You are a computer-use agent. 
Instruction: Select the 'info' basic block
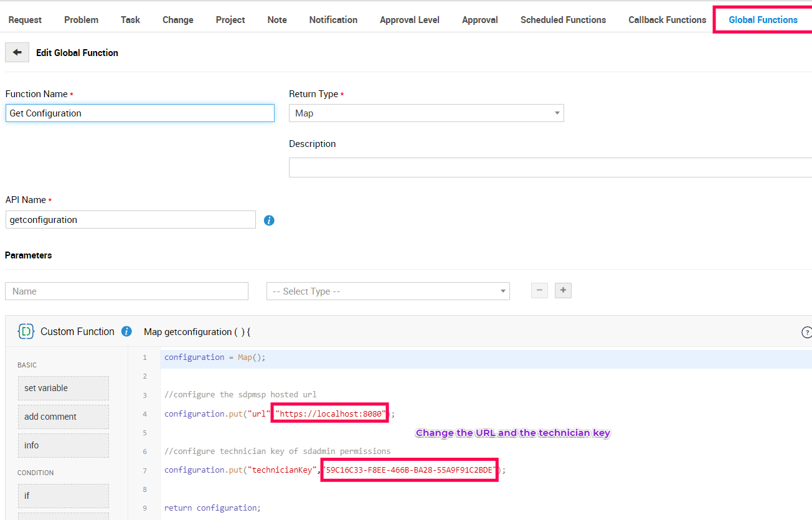[63, 445]
